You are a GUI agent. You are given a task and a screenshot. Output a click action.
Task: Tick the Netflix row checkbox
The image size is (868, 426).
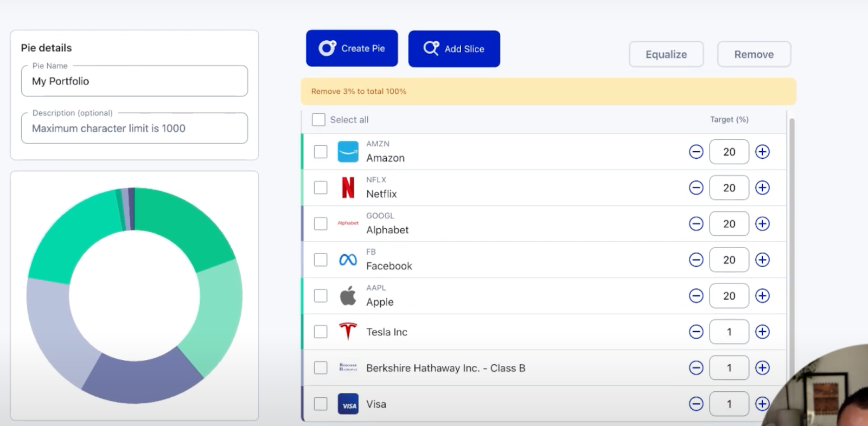[x=321, y=188]
